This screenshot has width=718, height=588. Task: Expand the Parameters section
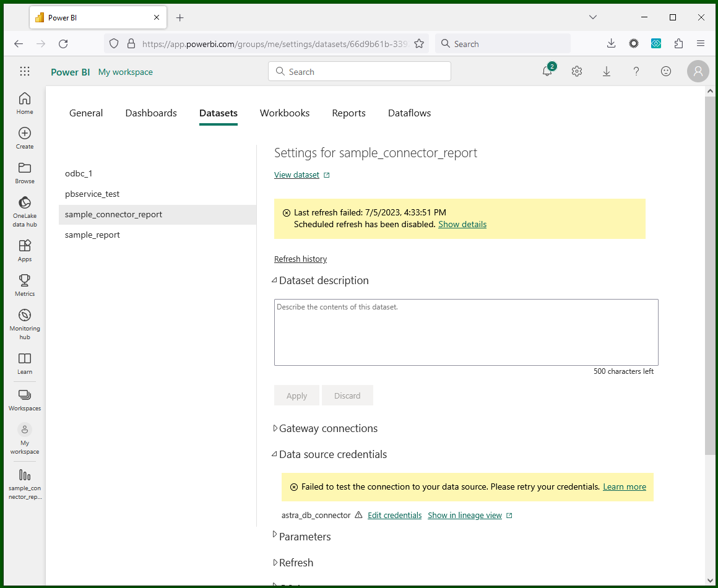[x=275, y=534]
